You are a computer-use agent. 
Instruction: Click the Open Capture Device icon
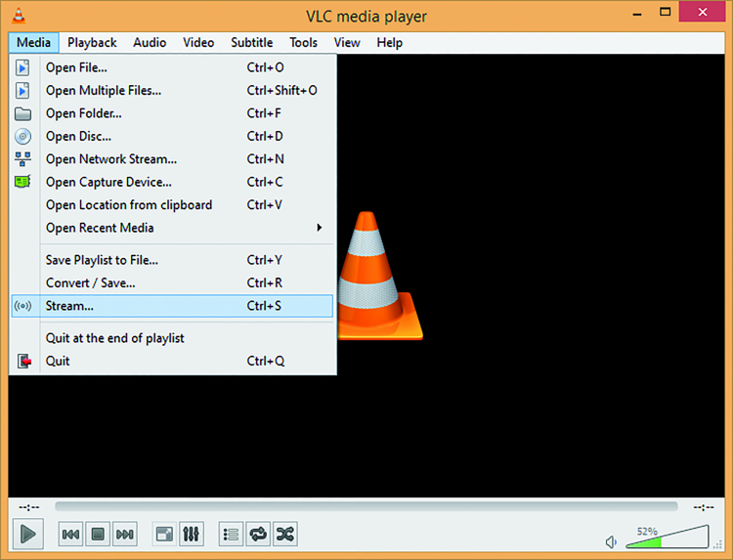[22, 182]
